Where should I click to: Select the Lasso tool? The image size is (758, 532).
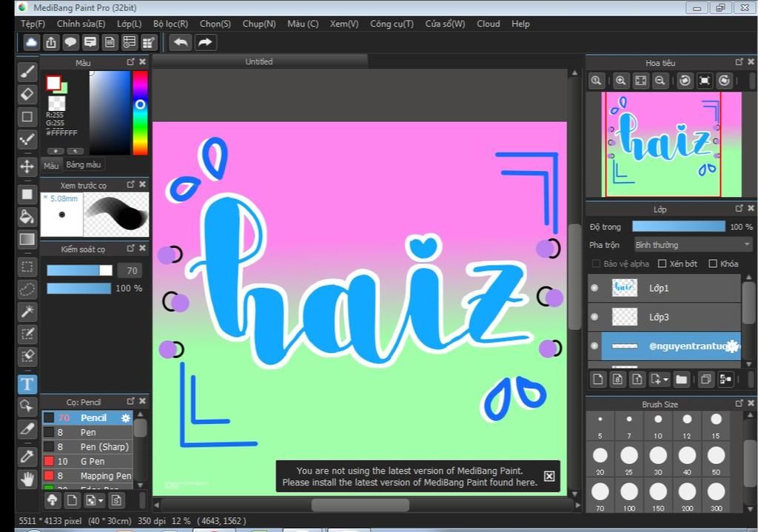tap(27, 289)
